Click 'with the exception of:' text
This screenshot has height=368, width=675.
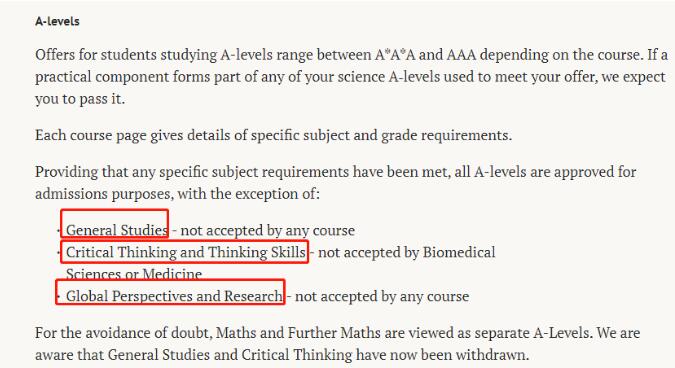(248, 194)
